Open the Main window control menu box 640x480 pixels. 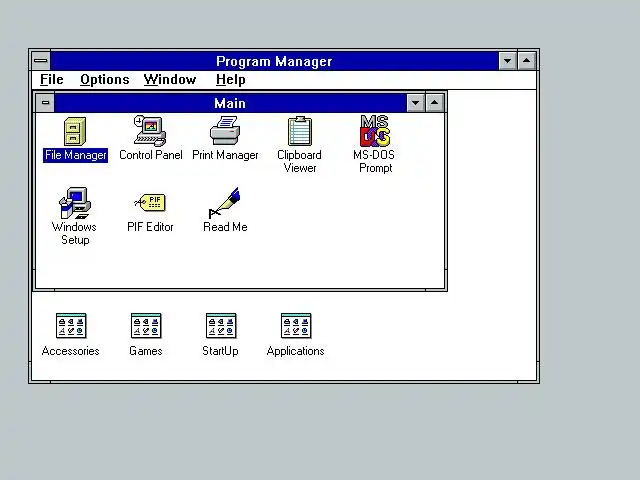pyautogui.click(x=45, y=103)
